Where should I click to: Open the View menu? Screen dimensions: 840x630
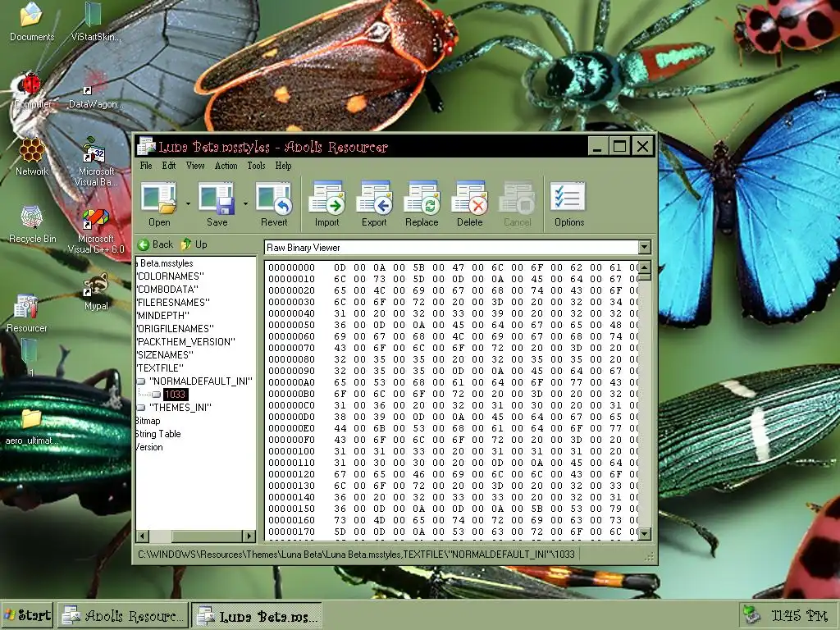click(195, 166)
